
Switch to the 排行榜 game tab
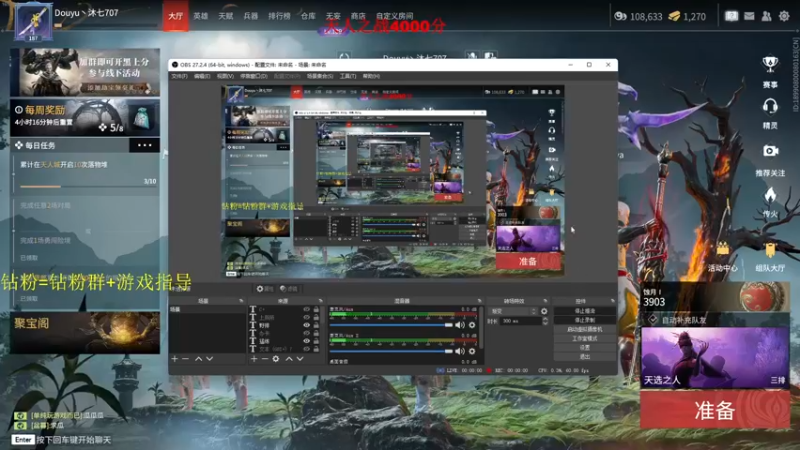click(279, 16)
